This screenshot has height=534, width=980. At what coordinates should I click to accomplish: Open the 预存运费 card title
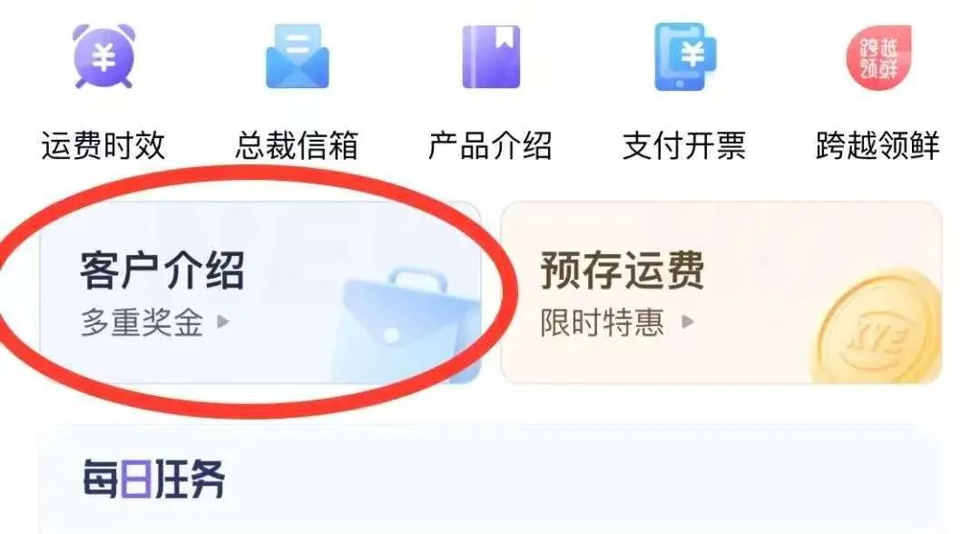(x=622, y=271)
